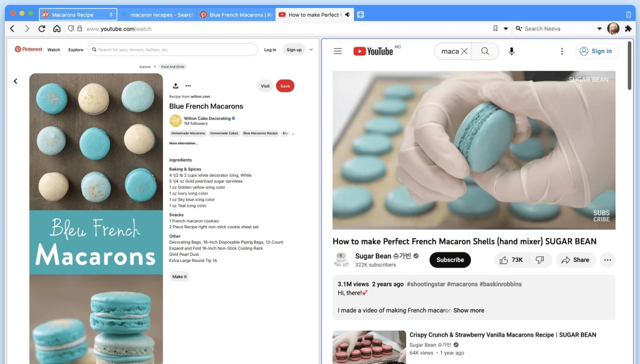This screenshot has height=364, width=640.
Task: Open the Crispy Crunch & Strawberry Vanilla video thumbnail
Action: [x=369, y=347]
